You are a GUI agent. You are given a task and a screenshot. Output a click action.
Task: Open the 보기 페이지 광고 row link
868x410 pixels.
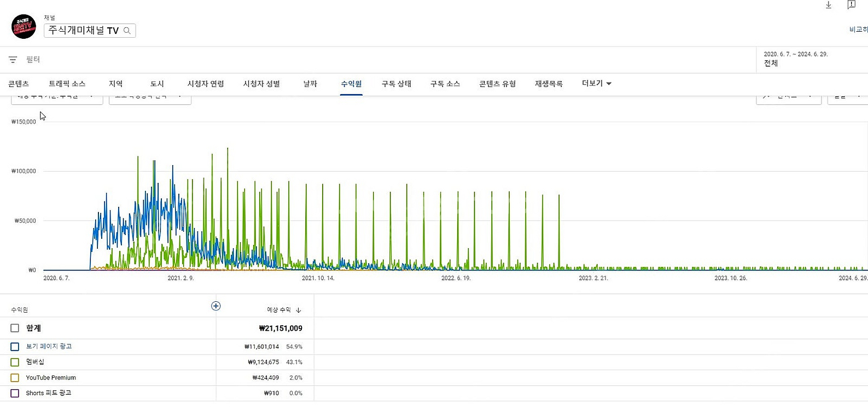[x=49, y=347]
